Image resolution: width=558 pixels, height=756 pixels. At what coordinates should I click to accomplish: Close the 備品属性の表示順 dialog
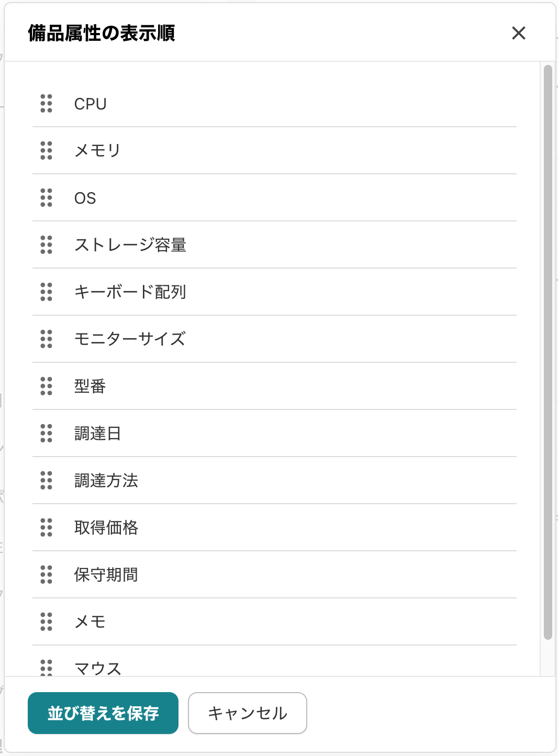click(519, 33)
